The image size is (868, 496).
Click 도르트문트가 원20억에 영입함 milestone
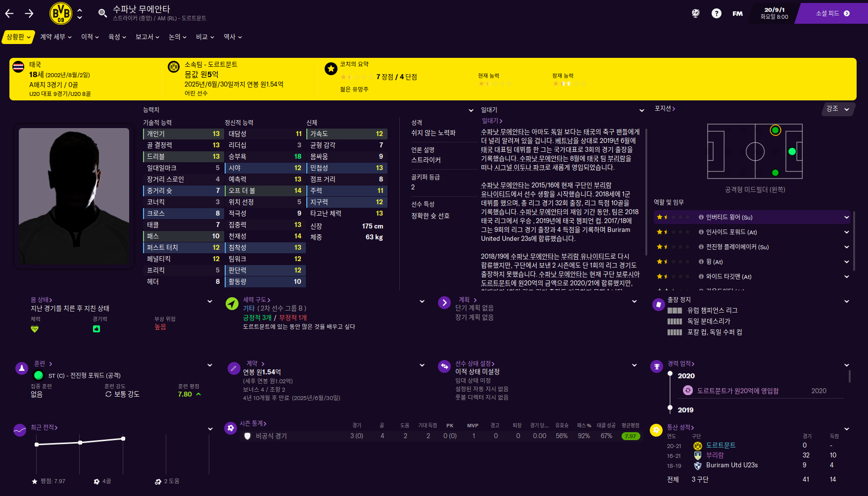tap(737, 391)
